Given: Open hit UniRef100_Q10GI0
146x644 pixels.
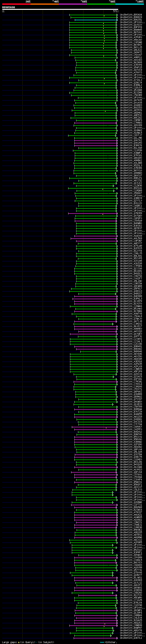Looking at the screenshot, I should click(131, 25).
